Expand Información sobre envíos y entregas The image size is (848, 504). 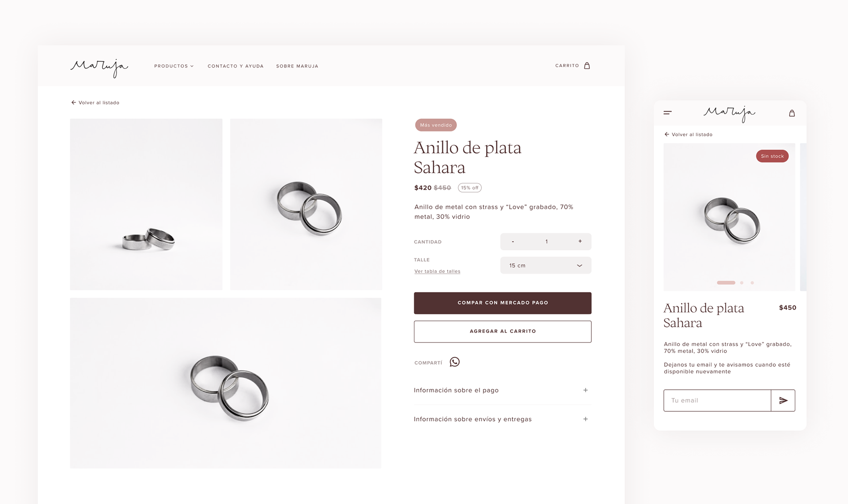(502, 419)
